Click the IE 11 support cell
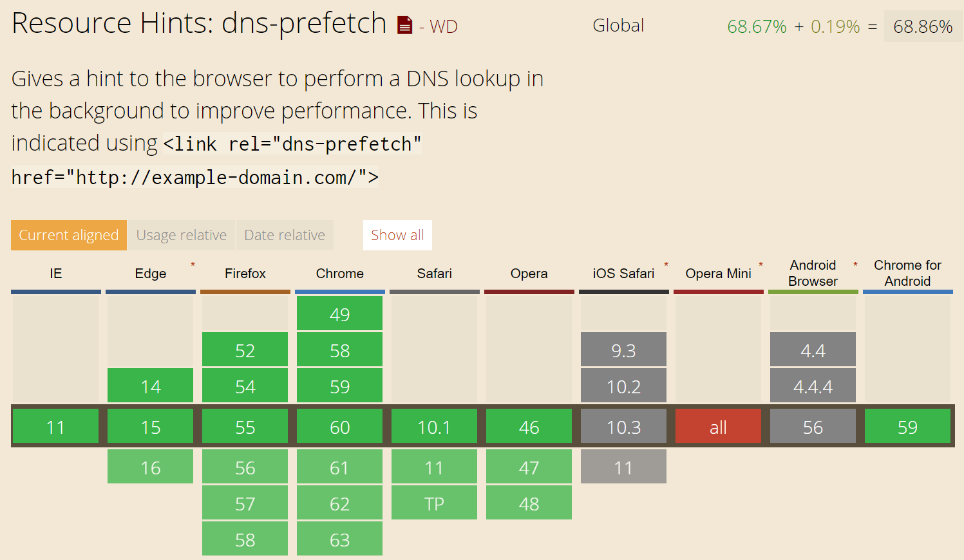The height and width of the screenshot is (560, 964). (55, 426)
